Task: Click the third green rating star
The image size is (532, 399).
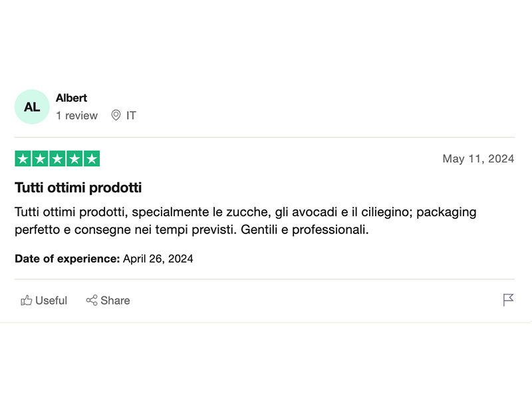Action: pyautogui.click(x=57, y=159)
